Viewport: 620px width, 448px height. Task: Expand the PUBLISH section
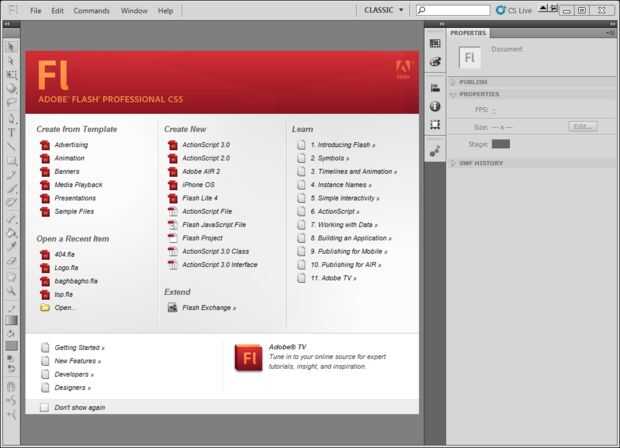[453, 82]
